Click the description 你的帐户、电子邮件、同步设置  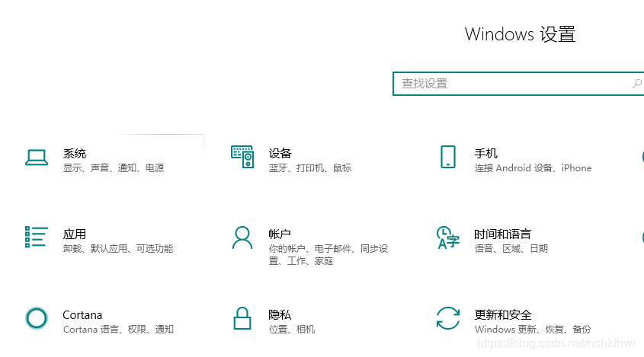click(x=328, y=255)
